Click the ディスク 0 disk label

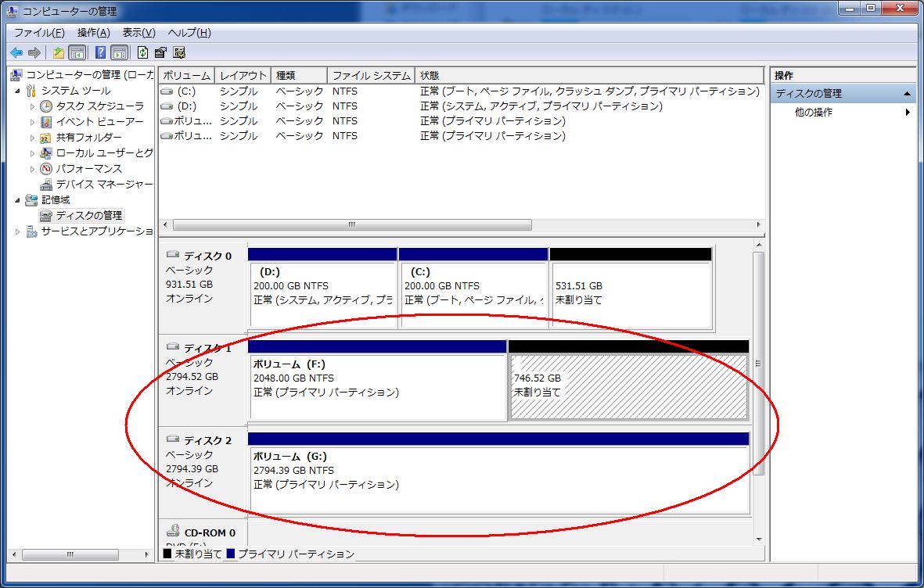coord(207,256)
